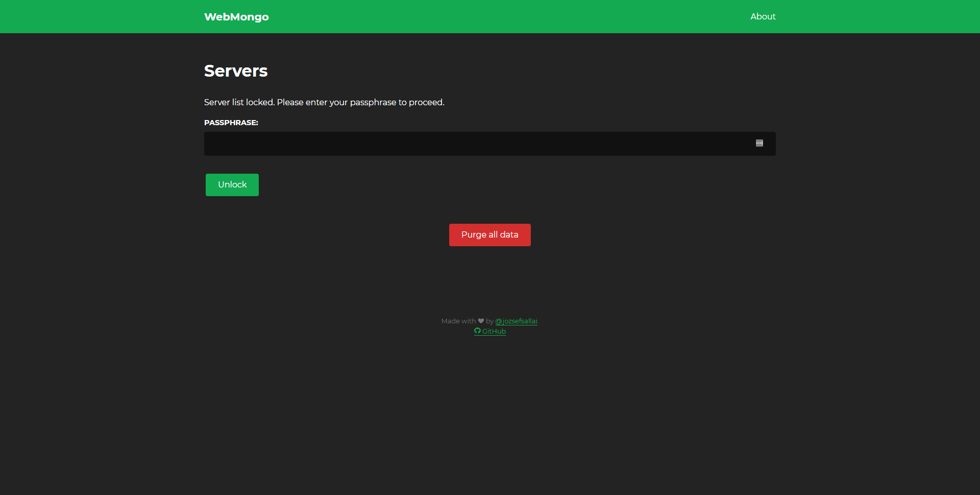Click the WebMongo logo in the navbar

click(x=236, y=16)
